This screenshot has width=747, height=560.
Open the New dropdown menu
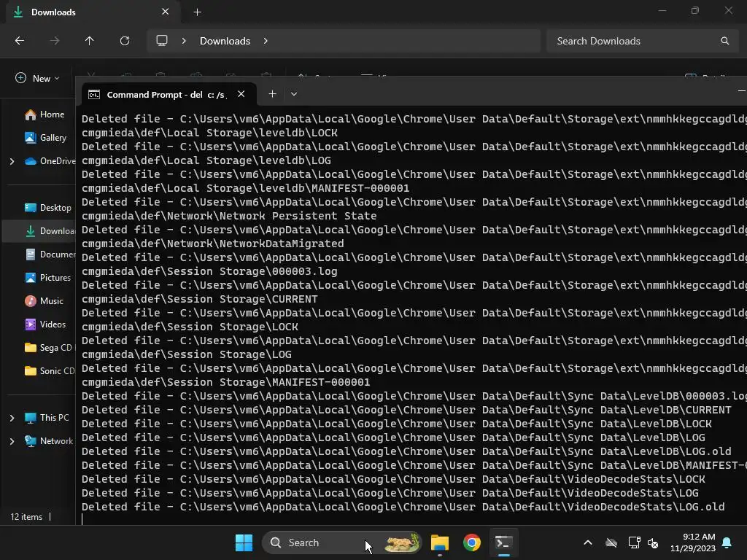38,78
